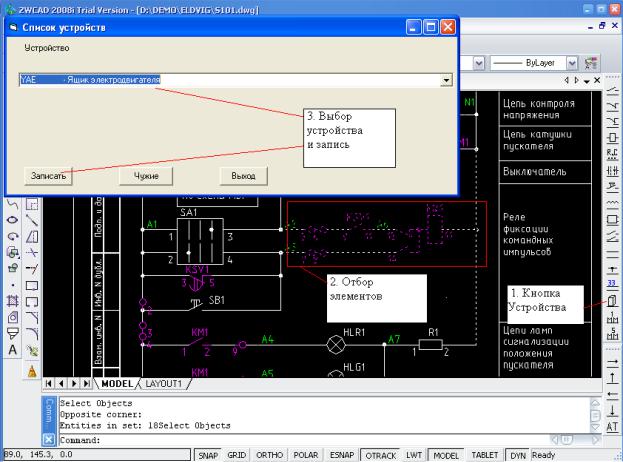The height and width of the screenshot is (462, 623).
Task: Switch to the LAYOUT1 tab
Action: coord(164,383)
